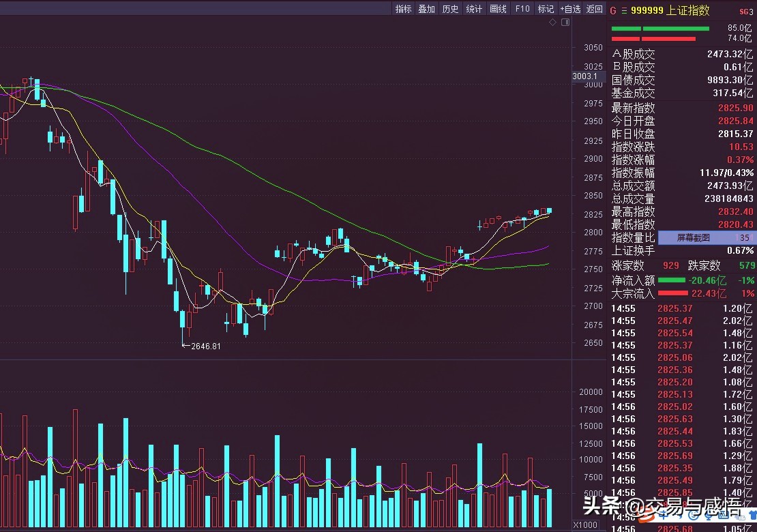
Task: Click the G icon beside the stock code
Action: tap(612, 9)
